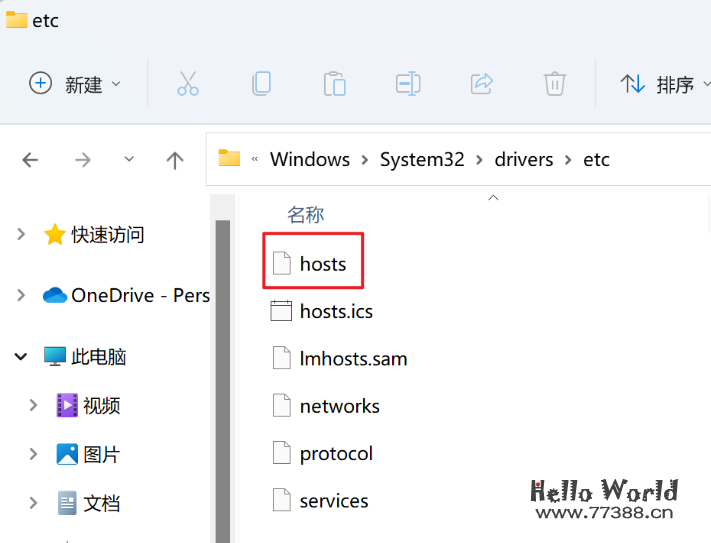Image resolution: width=711 pixels, height=543 pixels.
Task: Select the networks file
Action: 325,406
